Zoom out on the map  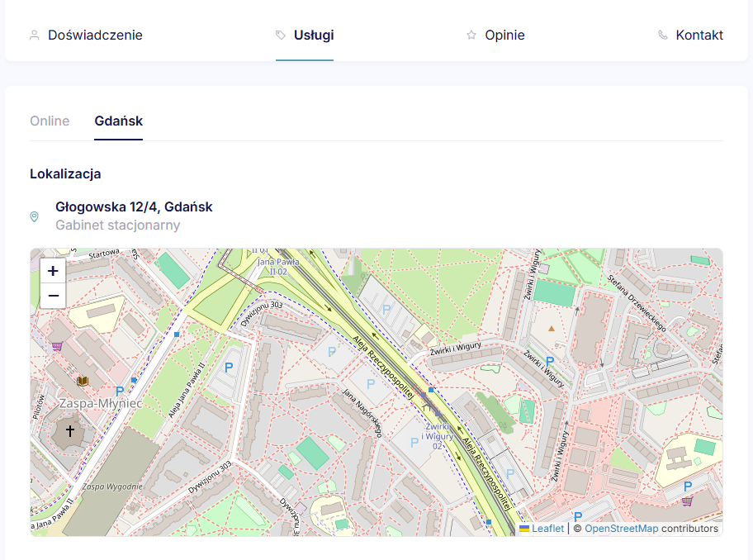(x=53, y=296)
